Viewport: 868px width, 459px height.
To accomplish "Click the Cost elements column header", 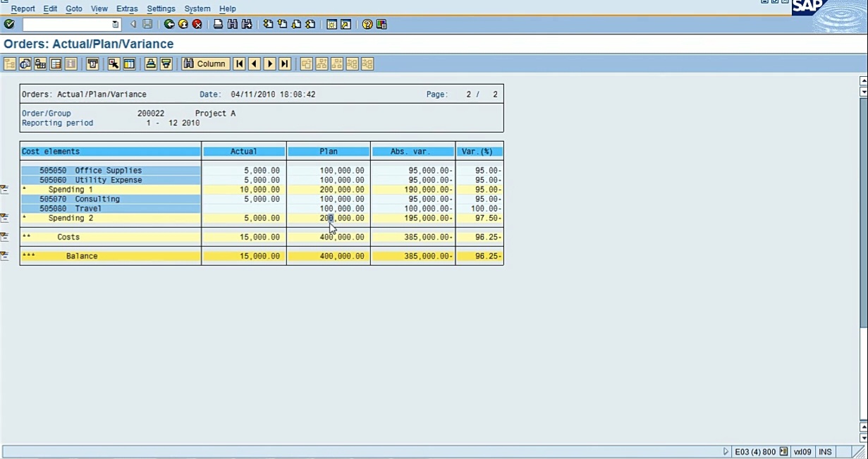I will point(111,152).
